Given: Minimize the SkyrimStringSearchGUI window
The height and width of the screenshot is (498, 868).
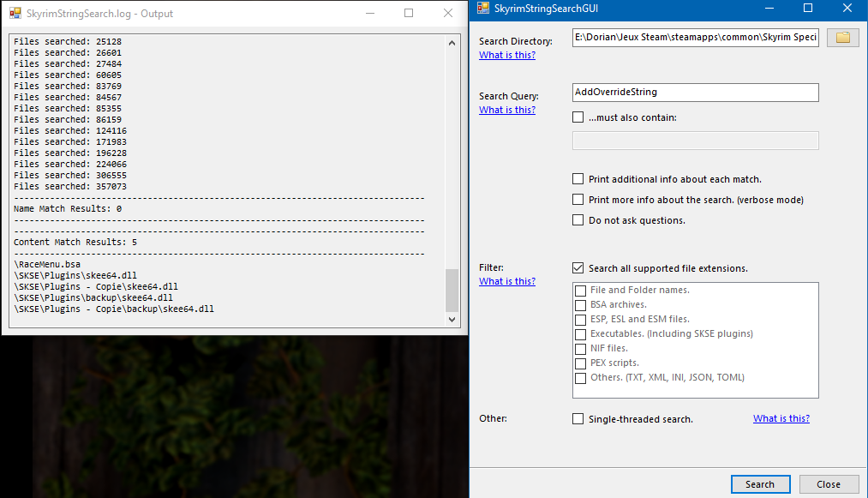Looking at the screenshot, I should pos(769,8).
